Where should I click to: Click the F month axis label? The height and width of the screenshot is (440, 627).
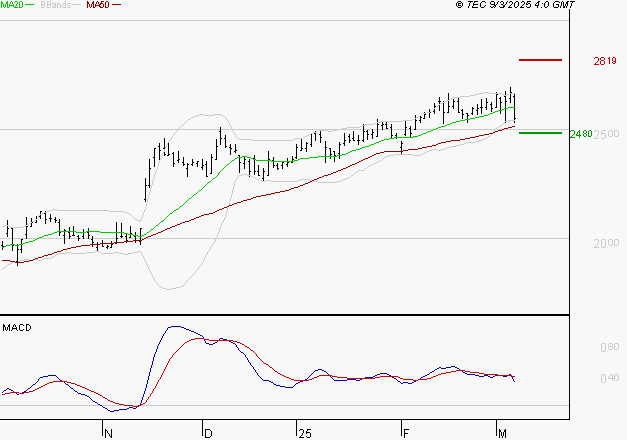point(406,434)
